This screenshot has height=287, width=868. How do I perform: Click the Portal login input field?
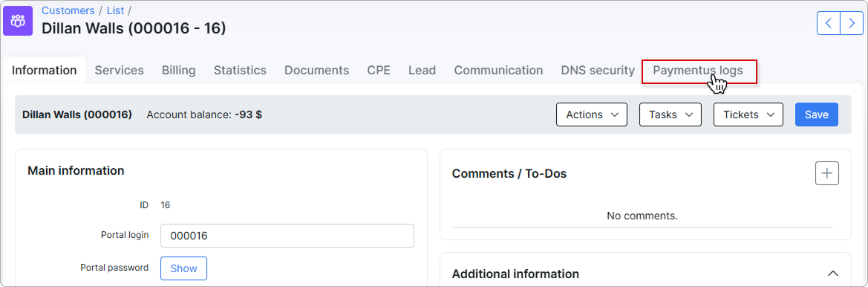(x=287, y=236)
